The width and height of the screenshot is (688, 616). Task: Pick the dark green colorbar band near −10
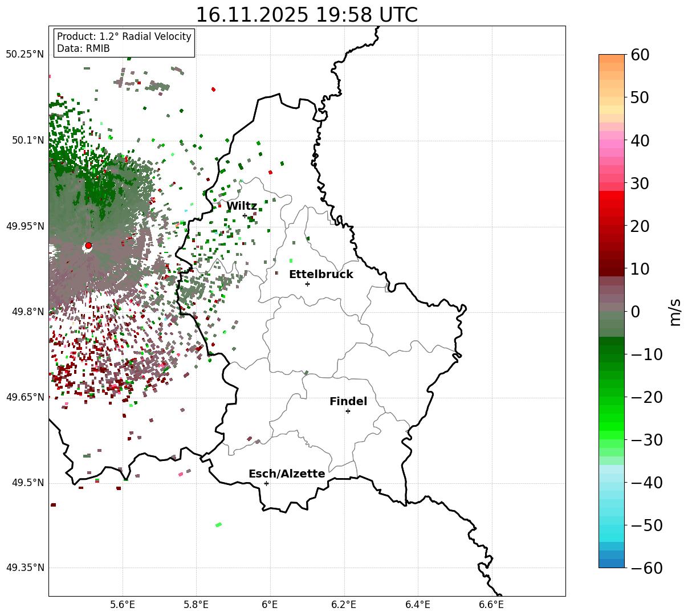[612, 349]
